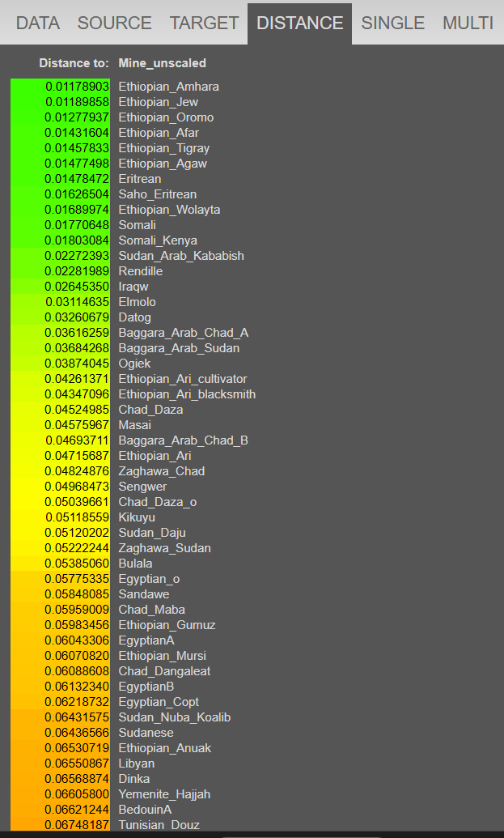Click the Ethiopian_Anuak row
Image resolution: width=504 pixels, height=838 pixels.
(165, 749)
